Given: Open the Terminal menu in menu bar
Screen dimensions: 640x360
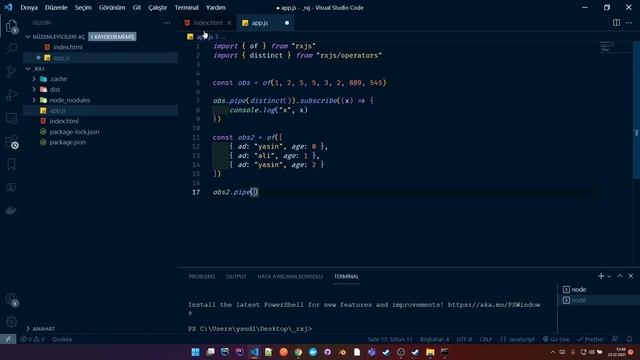Looking at the screenshot, I should pos(187,7).
